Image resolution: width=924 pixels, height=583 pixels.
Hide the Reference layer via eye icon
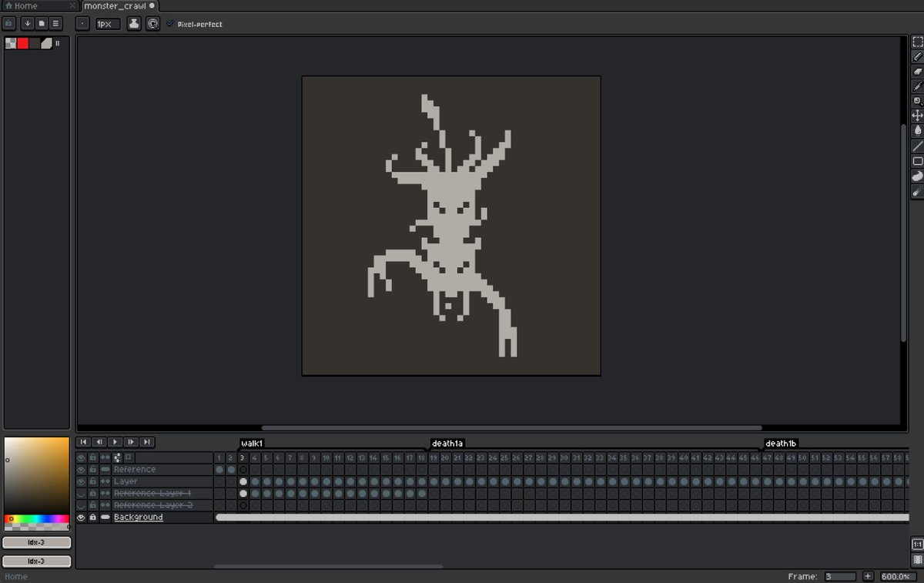tap(81, 469)
